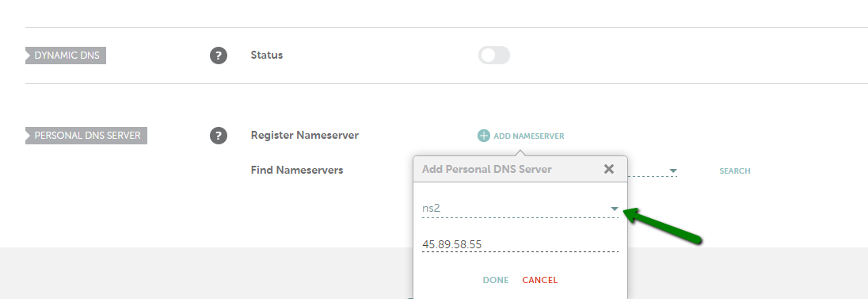
Task: Cancel adding the personal DNS server
Action: click(540, 280)
